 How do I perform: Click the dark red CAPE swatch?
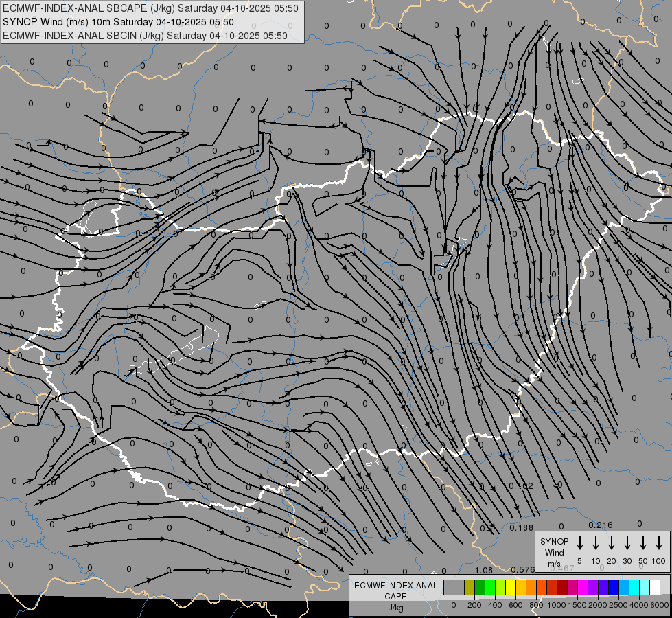(562, 587)
